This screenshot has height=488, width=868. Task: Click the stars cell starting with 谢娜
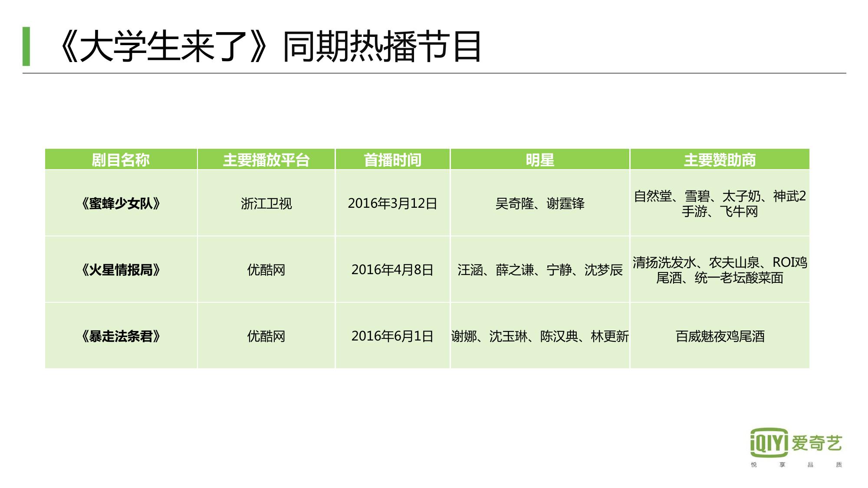click(x=540, y=336)
